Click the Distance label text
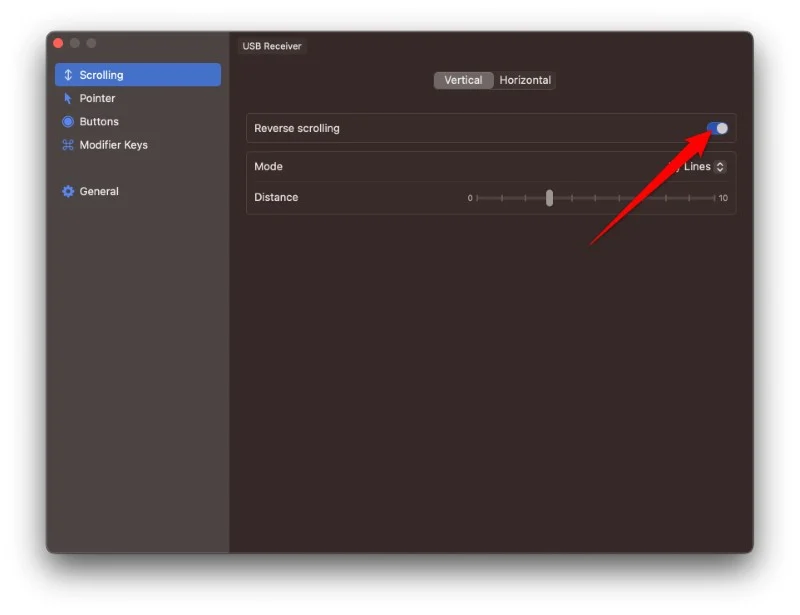 [x=276, y=197]
